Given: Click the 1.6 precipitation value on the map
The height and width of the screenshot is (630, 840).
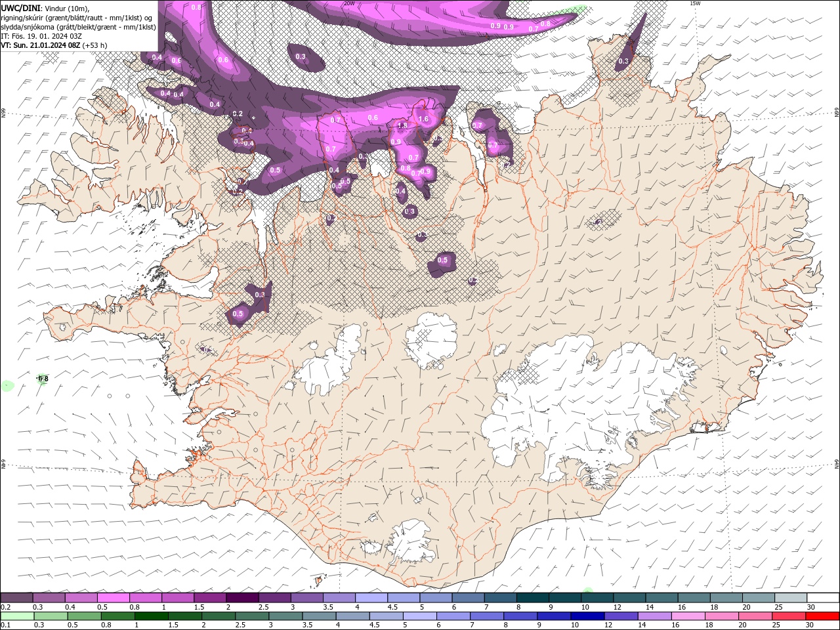Looking at the screenshot, I should [423, 119].
